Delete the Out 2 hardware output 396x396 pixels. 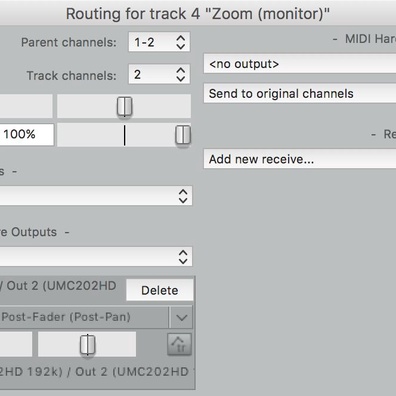pos(160,290)
